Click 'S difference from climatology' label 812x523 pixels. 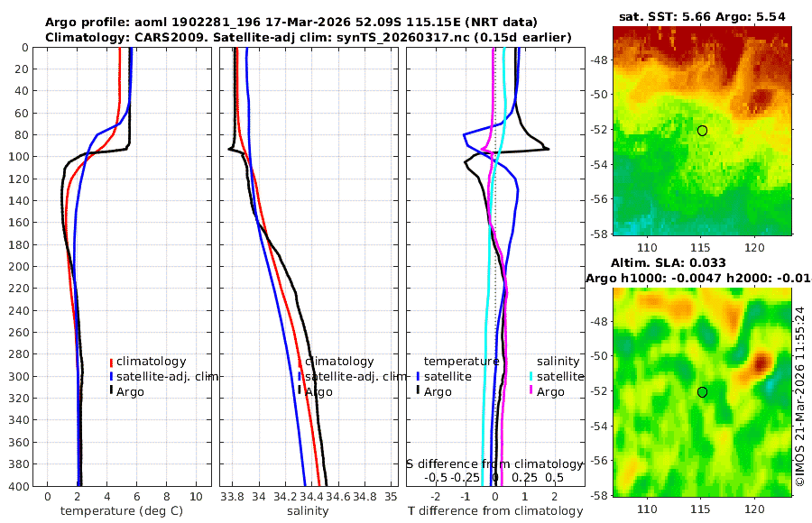[494, 464]
